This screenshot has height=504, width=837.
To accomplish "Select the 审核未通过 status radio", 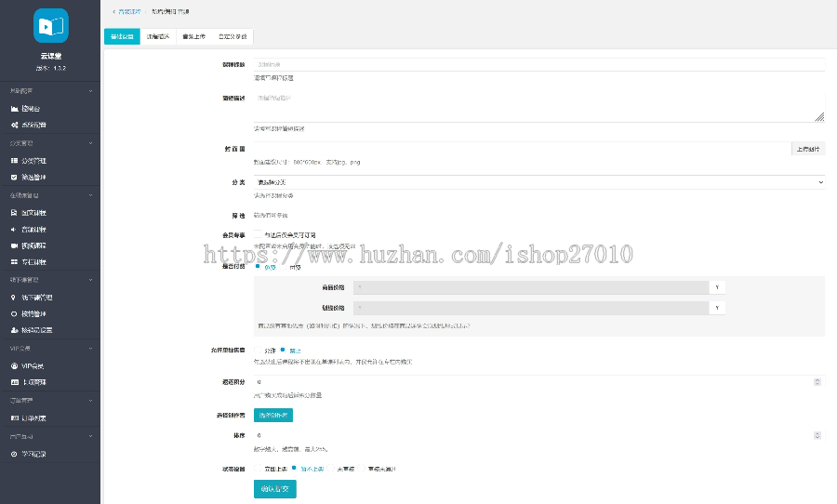I will click(x=362, y=468).
